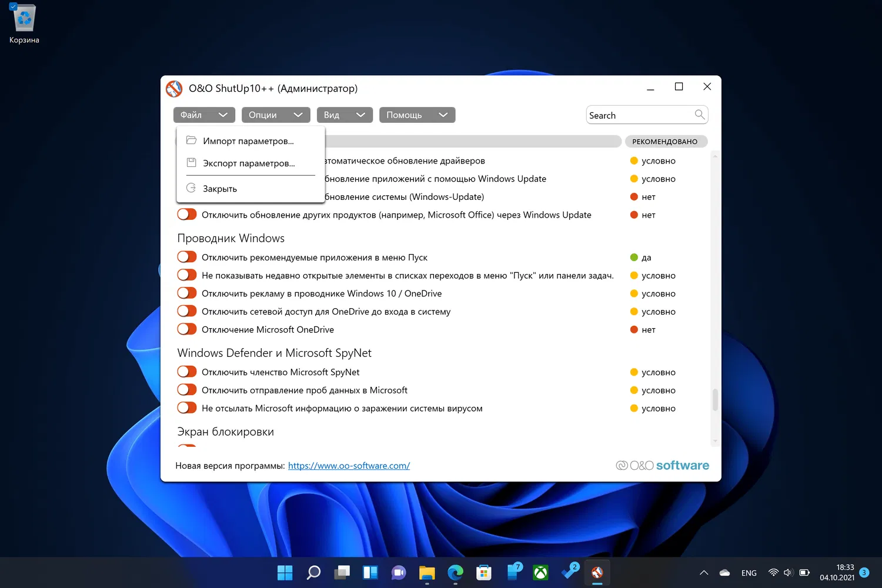Click the battery tray icon
Image resolution: width=882 pixels, height=588 pixels.
[804, 573]
